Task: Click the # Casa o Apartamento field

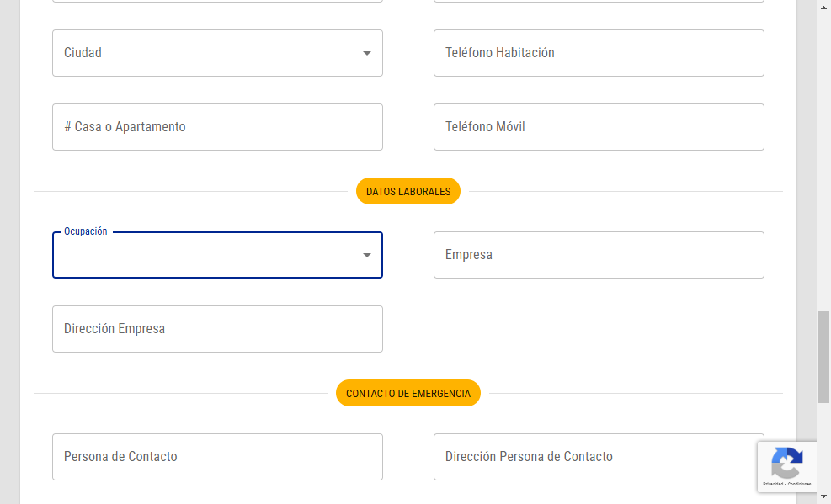Action: point(217,127)
